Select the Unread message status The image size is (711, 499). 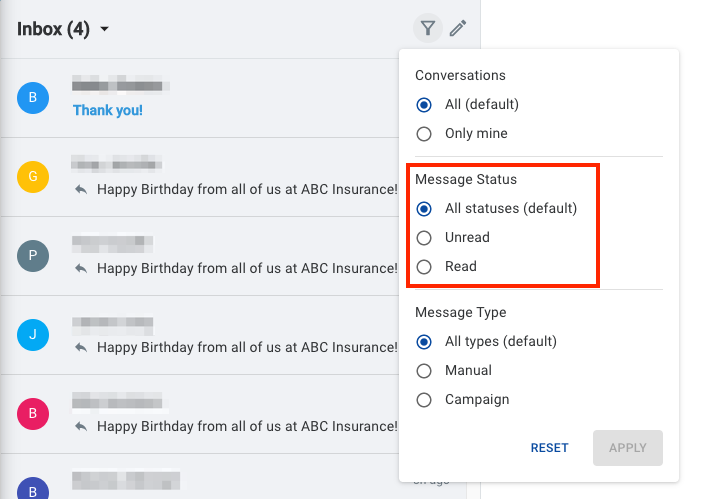point(424,238)
